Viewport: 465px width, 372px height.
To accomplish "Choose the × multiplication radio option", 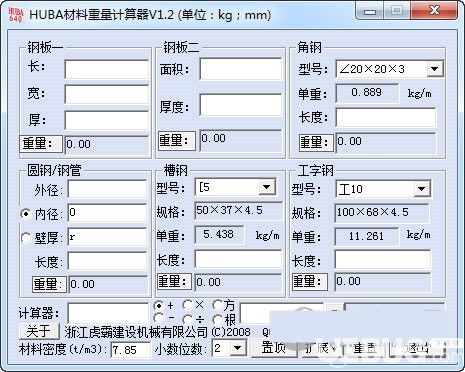I will (x=187, y=305).
